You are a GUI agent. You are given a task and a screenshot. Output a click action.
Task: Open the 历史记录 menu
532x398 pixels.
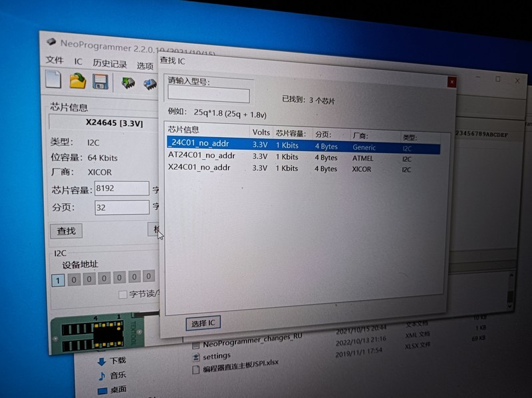[x=110, y=64]
